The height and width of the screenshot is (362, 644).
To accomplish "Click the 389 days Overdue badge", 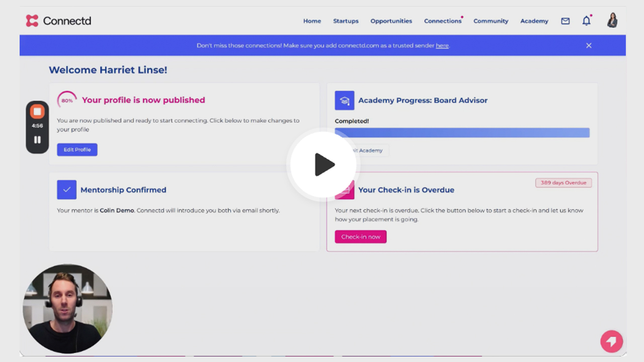I will pos(563,183).
